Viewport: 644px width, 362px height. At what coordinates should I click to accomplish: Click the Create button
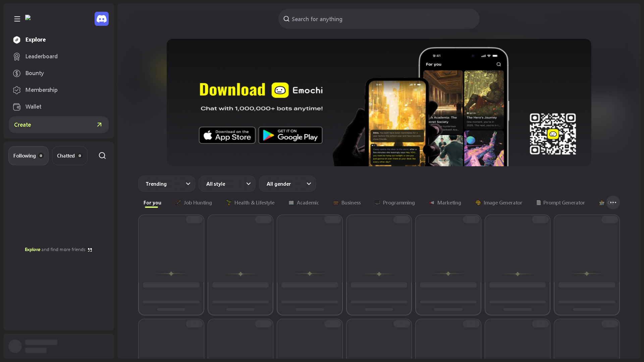coord(58,125)
